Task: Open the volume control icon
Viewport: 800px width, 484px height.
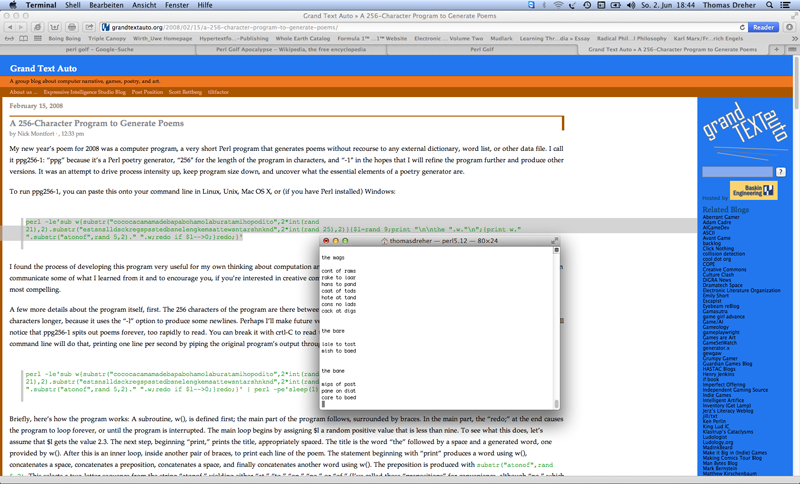Action: point(631,5)
